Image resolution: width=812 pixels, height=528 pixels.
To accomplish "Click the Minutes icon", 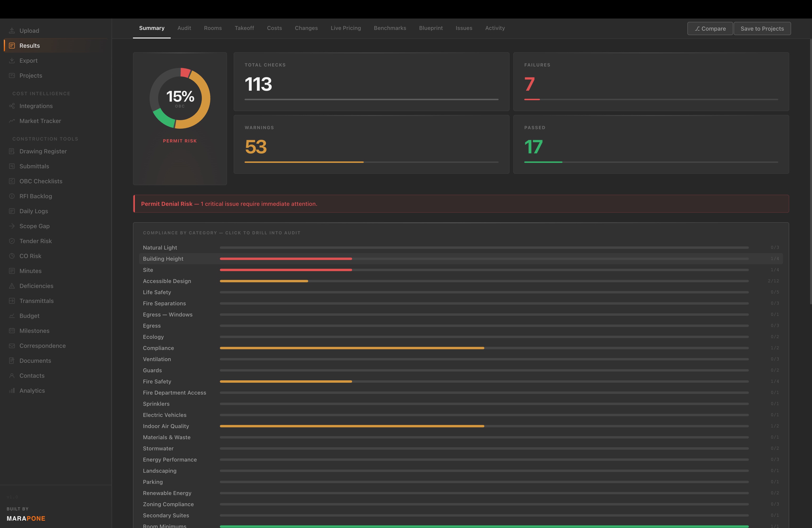I will click(12, 271).
